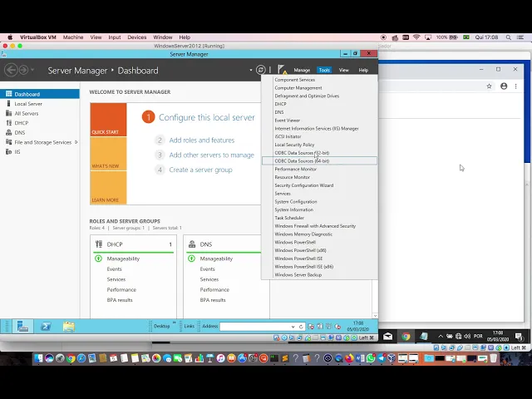Click the Server Manager forward arrow
Image resolution: width=532 pixels, height=399 pixels.
click(x=23, y=70)
